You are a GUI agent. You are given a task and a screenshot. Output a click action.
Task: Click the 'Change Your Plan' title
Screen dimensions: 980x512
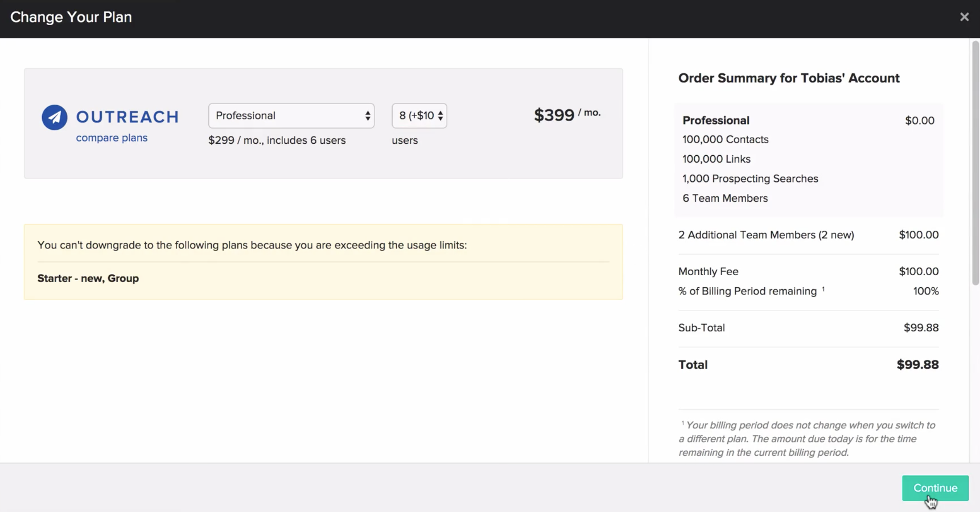(71, 17)
